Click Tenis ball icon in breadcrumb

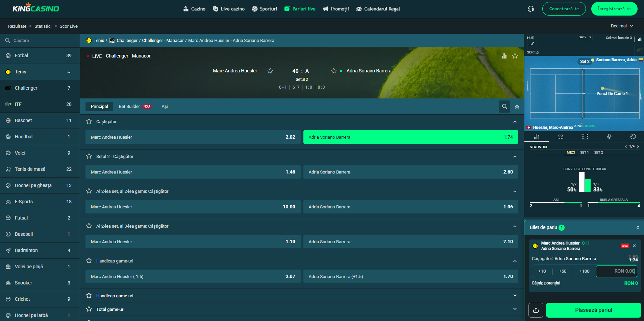(89, 40)
